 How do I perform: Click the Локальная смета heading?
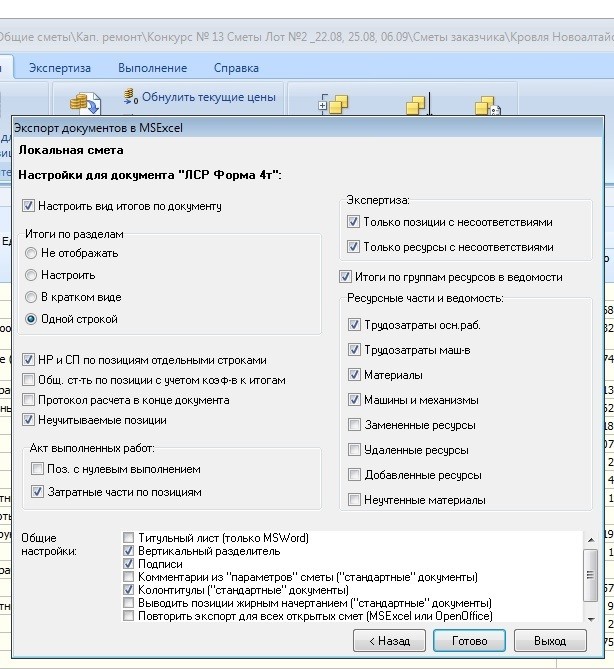pyautogui.click(x=71, y=150)
